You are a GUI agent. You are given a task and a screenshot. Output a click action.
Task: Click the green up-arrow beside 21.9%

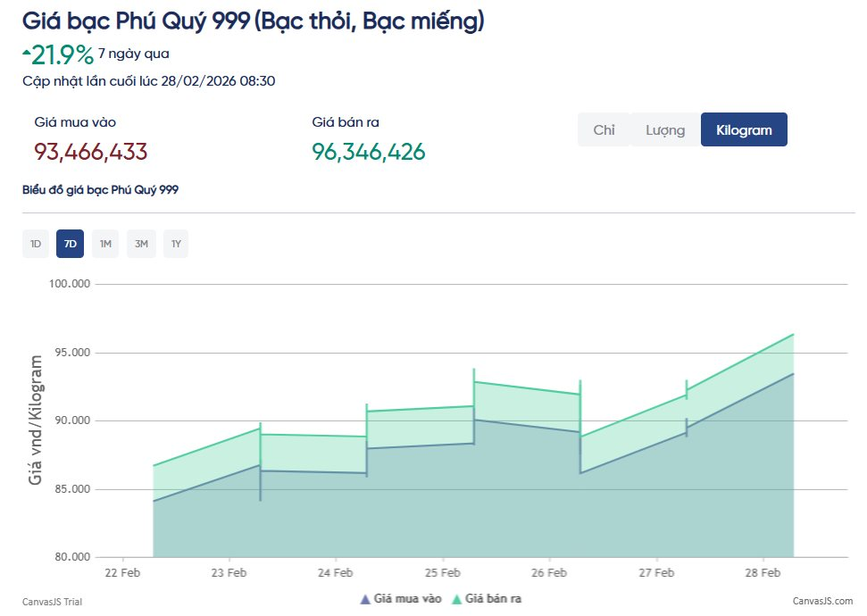tap(28, 54)
